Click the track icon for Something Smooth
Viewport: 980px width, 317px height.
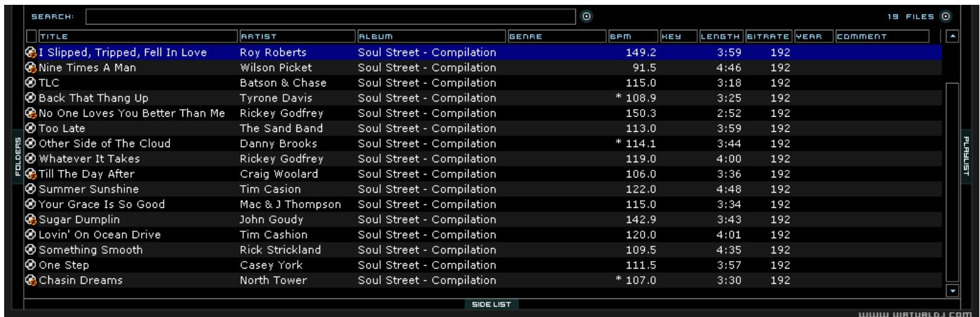pyautogui.click(x=30, y=250)
